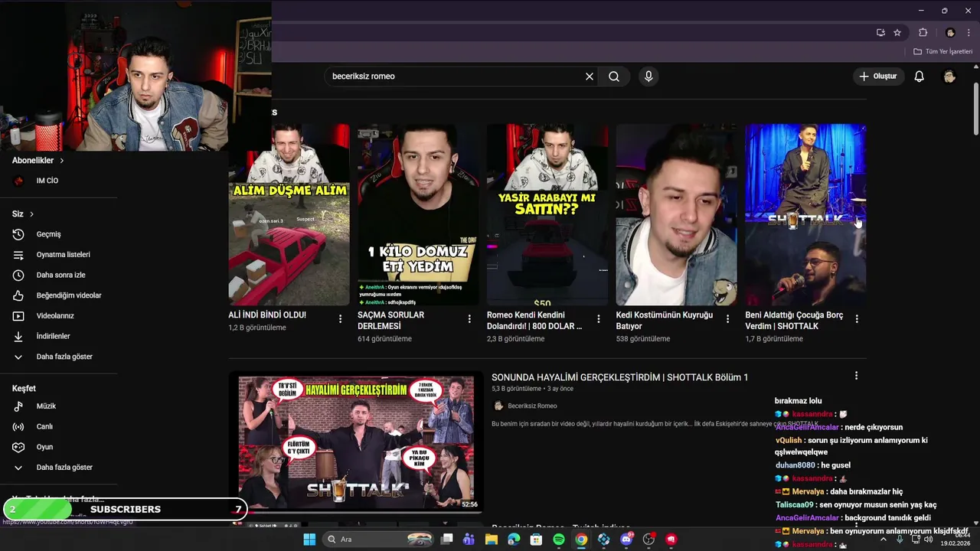This screenshot has width=980, height=551.
Task: Open İndirilenler download icon
Action: (x=18, y=336)
